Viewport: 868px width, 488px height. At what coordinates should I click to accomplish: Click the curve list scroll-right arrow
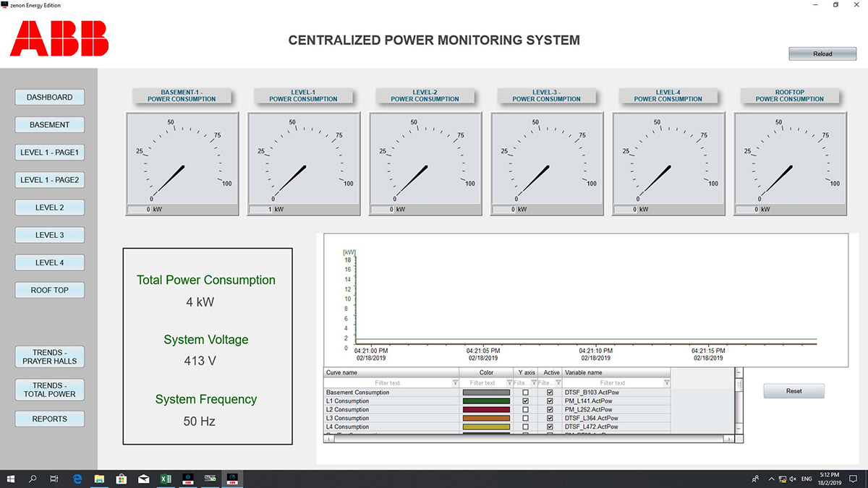click(729, 438)
